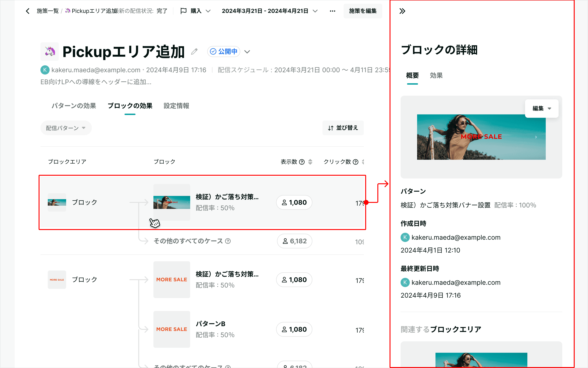This screenshot has width=588, height=368.
Task: Open the date range 2024年3月21日 - 2024年4月21日 dropdown
Action: click(269, 11)
